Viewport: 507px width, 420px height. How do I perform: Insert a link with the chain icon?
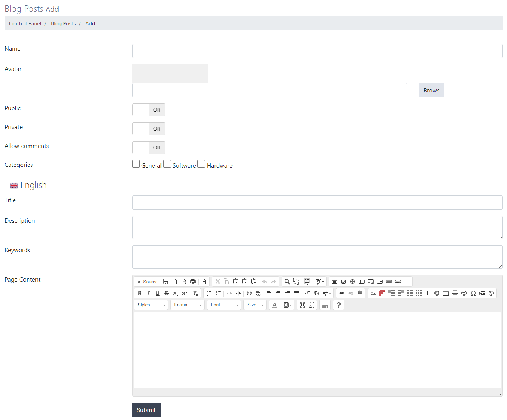click(342, 293)
